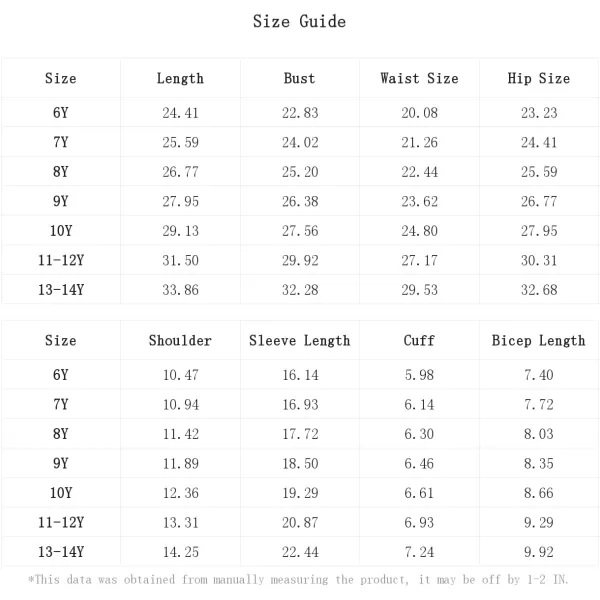Click bust value 29.92
Viewport: 600px width, 600px height.
click(x=300, y=261)
